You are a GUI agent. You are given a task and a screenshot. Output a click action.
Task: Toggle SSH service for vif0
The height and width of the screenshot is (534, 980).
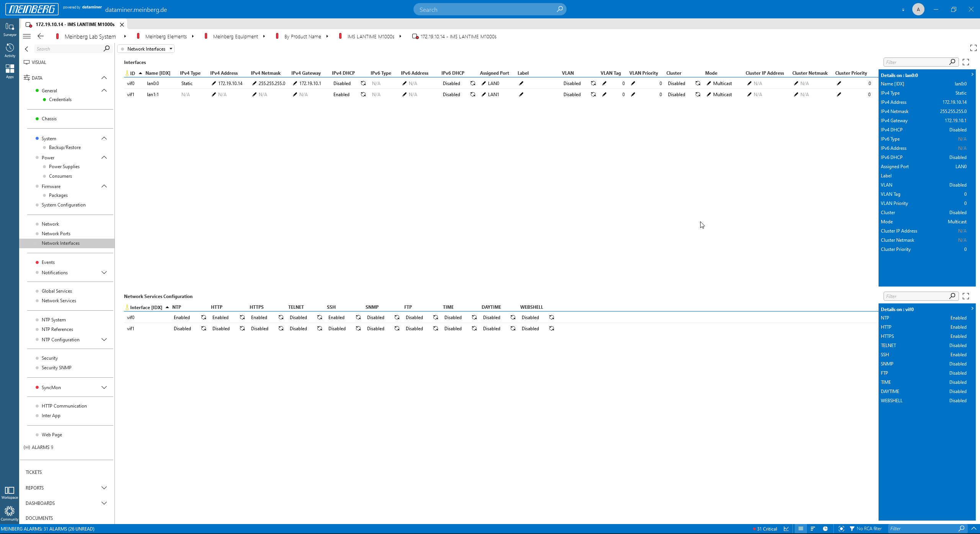click(x=358, y=317)
